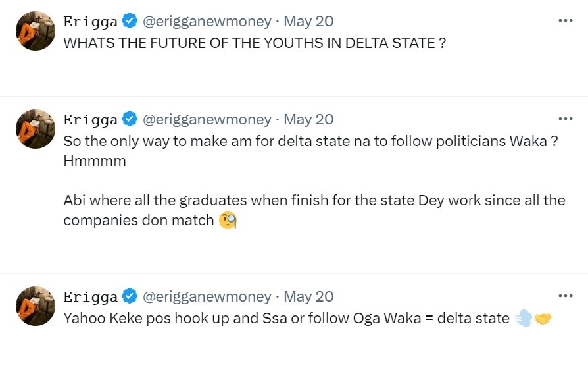Open more options on the third tweet

[x=565, y=296]
